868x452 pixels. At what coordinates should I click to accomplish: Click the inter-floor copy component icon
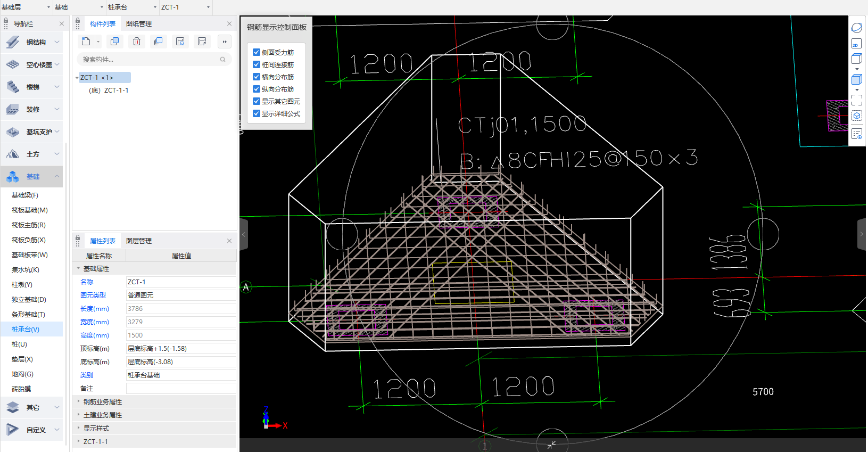click(x=158, y=42)
